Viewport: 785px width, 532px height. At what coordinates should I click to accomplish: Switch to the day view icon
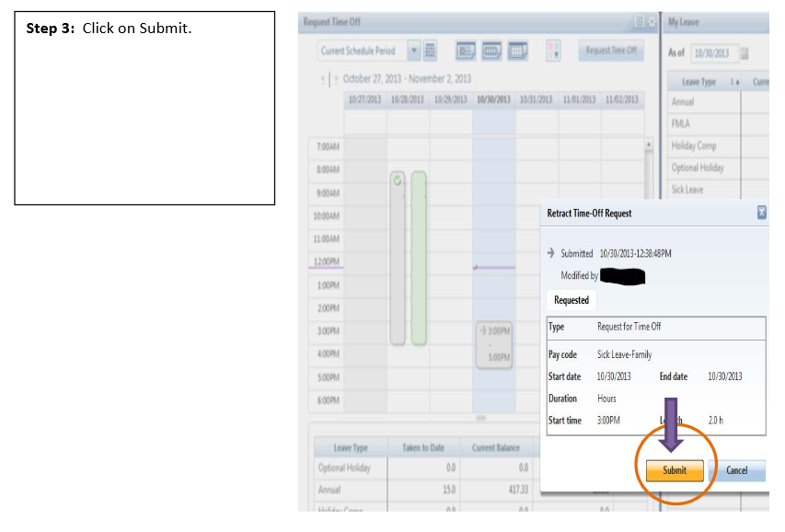coord(466,52)
